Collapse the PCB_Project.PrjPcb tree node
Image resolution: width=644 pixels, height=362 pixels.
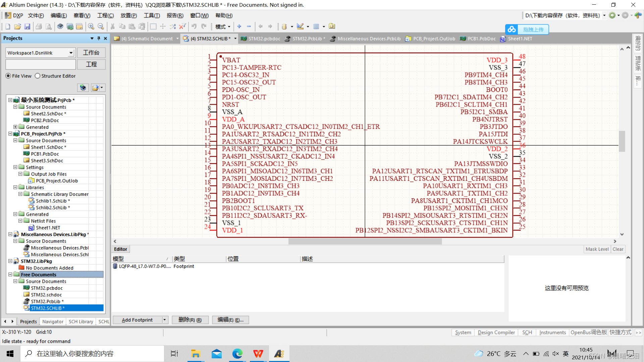[x=10, y=134]
